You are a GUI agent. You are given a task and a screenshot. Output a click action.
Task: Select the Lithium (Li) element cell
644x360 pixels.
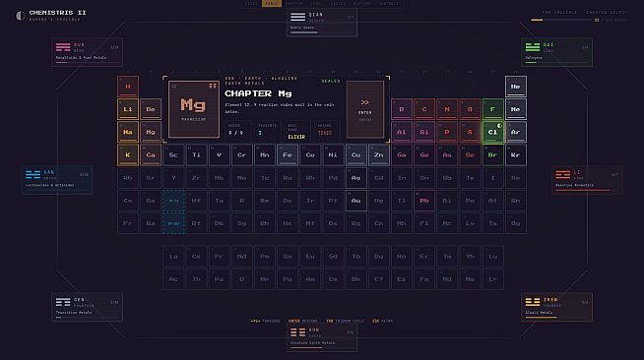point(128,109)
